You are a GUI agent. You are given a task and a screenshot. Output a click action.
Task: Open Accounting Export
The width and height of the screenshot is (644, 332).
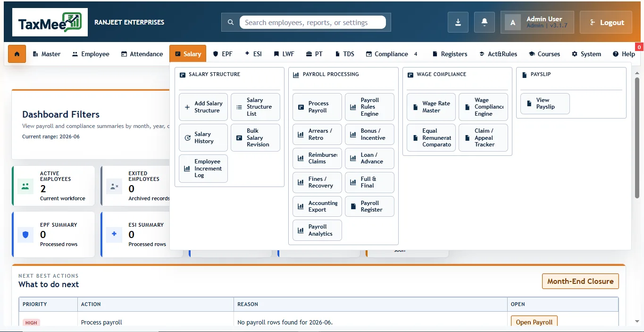[x=317, y=206]
